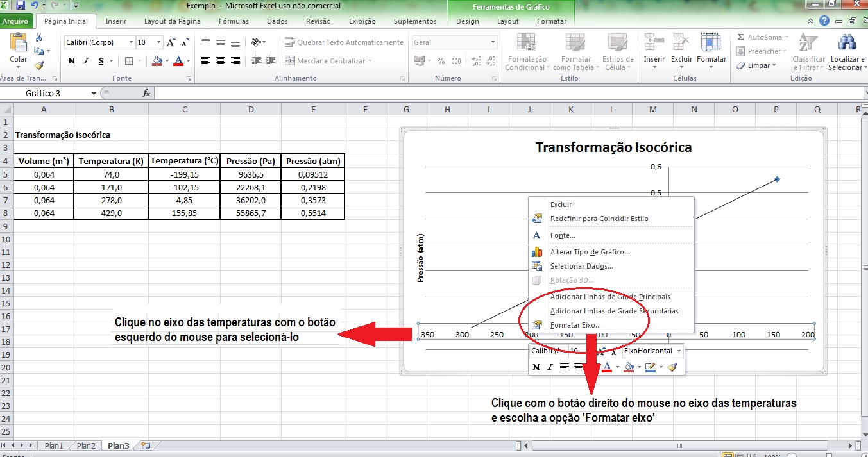Toggle italic I in the mini toolbar
Viewport: 868px width, 457px height.
click(550, 367)
